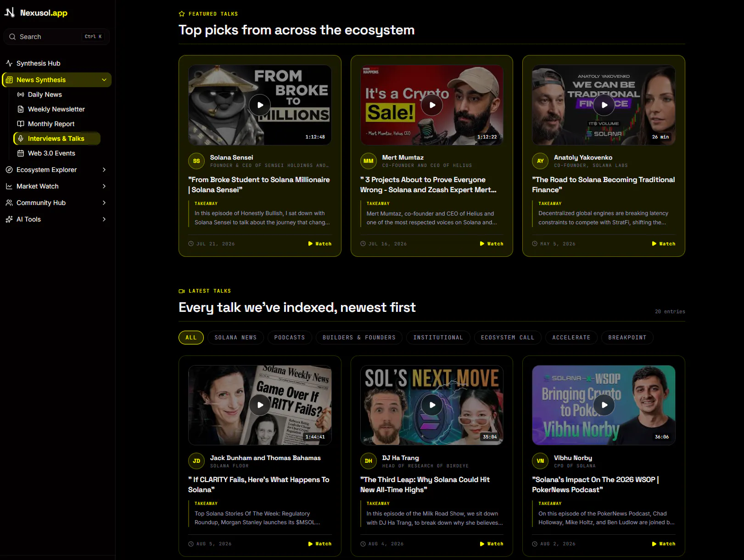Expand the Market Watch submenu arrow
Image resolution: width=744 pixels, height=560 pixels.
(104, 186)
